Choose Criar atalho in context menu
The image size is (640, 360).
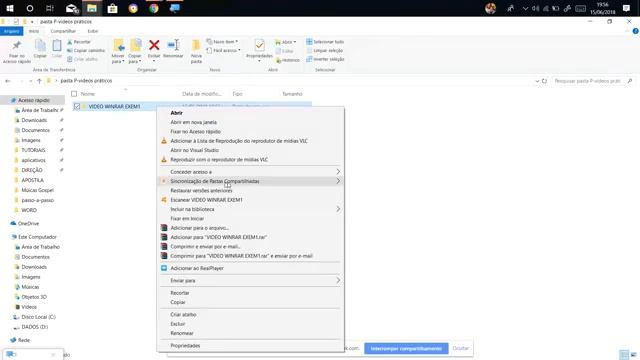(250, 314)
